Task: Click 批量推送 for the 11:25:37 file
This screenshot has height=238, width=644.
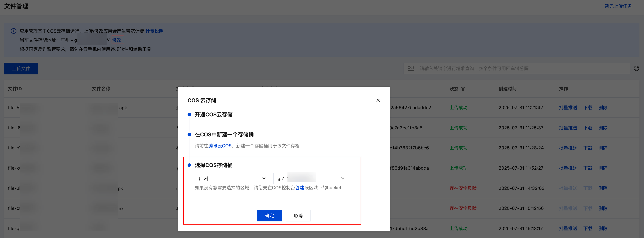Action: pyautogui.click(x=568, y=128)
